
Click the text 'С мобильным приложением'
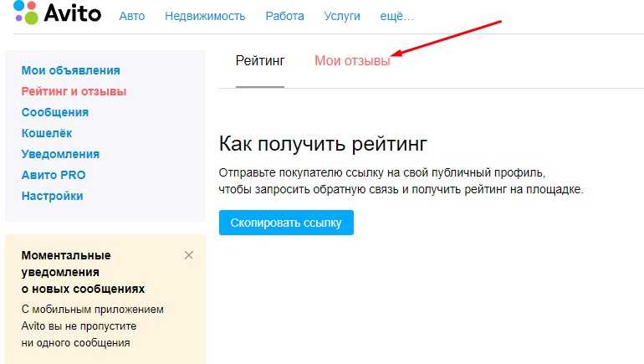tap(92, 310)
